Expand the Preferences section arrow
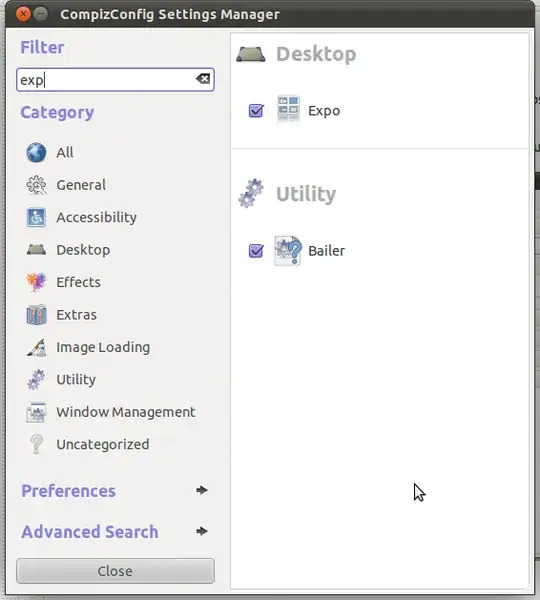Viewport: 540px width, 600px height. 202,490
